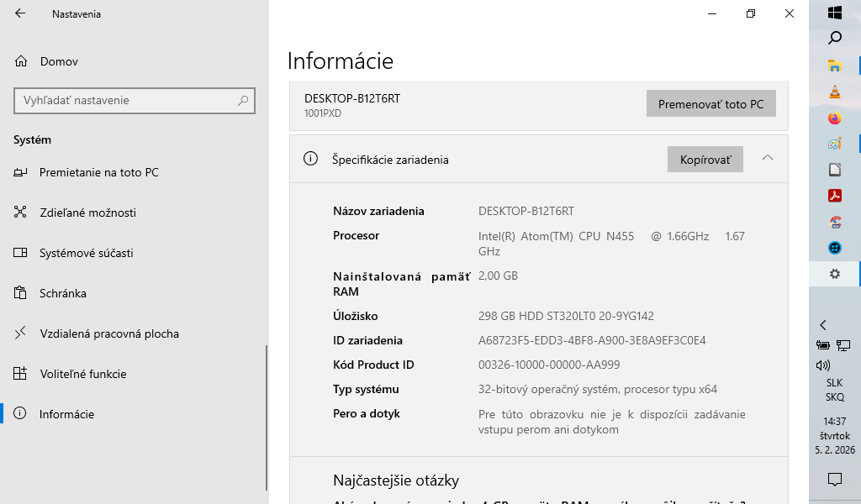Launch VLC media player from taskbar
The image size is (861, 504).
pyautogui.click(x=835, y=92)
